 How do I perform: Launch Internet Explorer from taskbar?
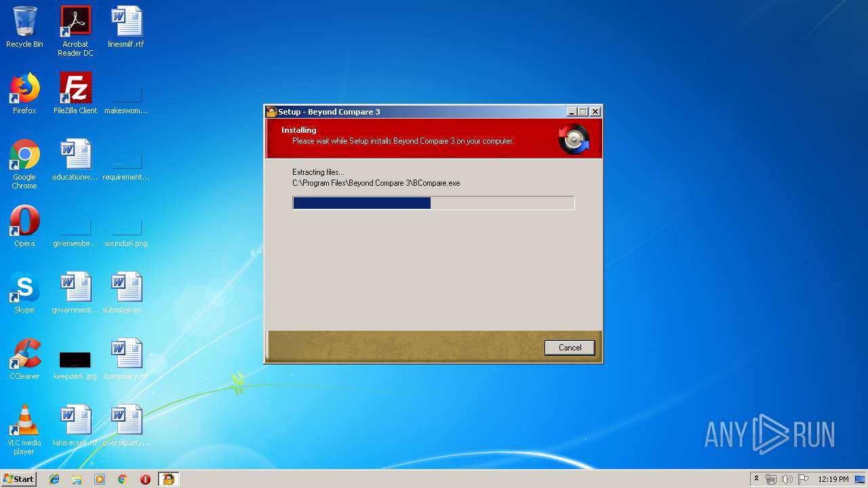54,479
